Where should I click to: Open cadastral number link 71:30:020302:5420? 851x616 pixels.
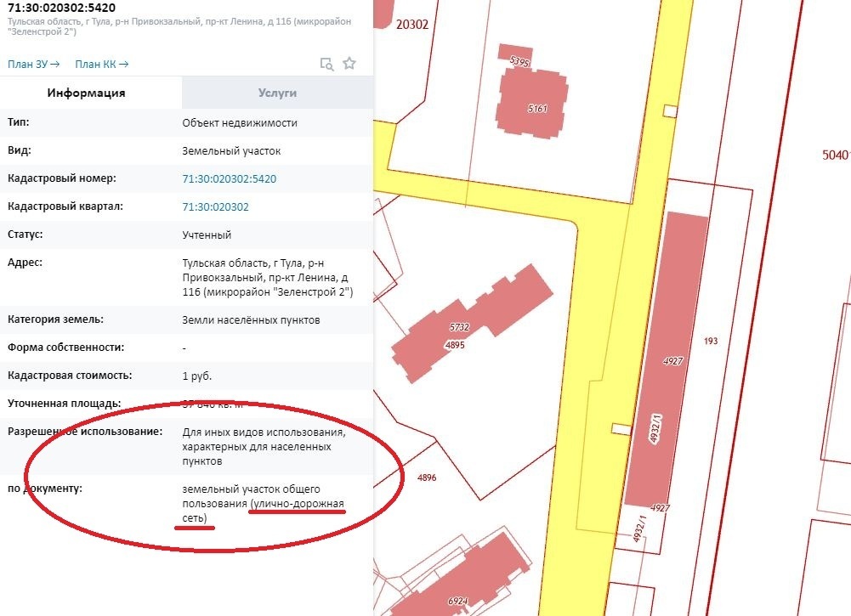(229, 179)
